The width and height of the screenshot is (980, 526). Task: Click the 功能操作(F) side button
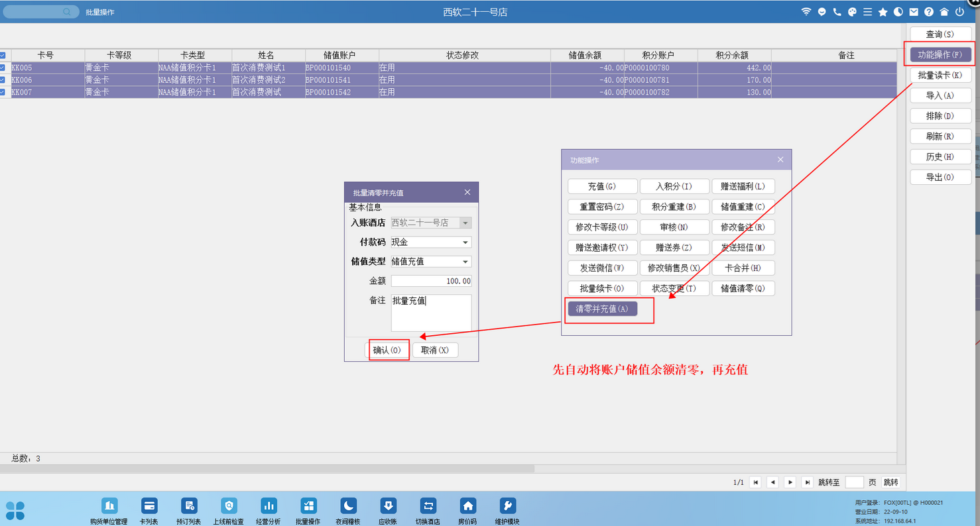(940, 54)
